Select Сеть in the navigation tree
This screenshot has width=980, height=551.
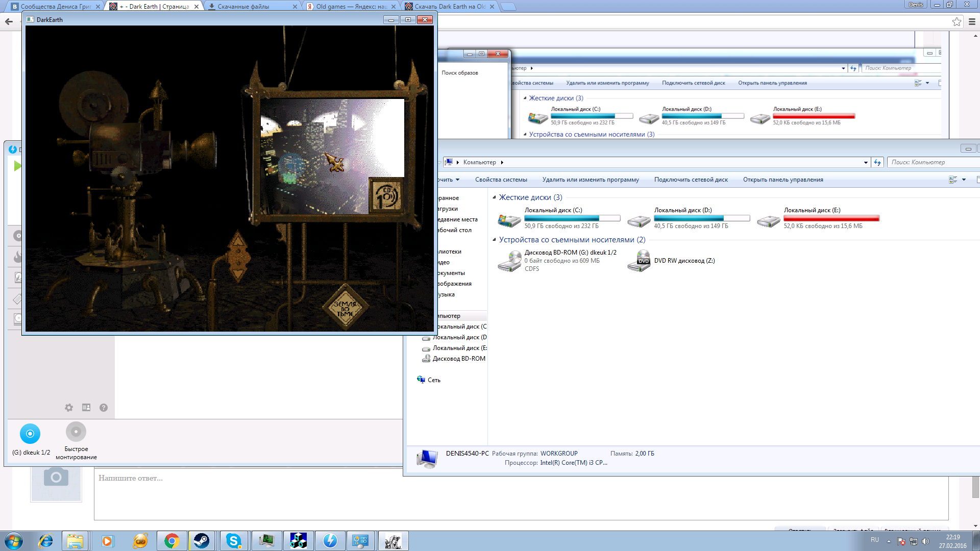tap(429, 380)
